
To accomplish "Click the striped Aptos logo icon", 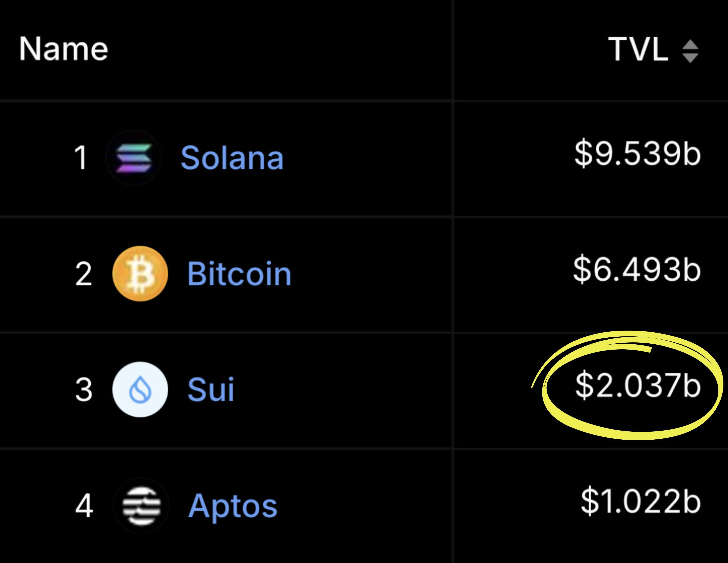I will point(141,505).
